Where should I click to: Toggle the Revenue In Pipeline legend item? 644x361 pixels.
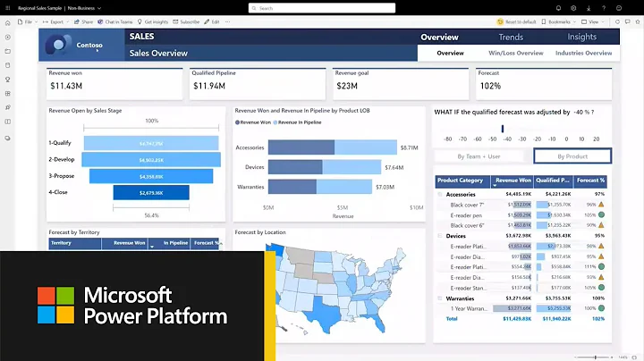tap(297, 122)
